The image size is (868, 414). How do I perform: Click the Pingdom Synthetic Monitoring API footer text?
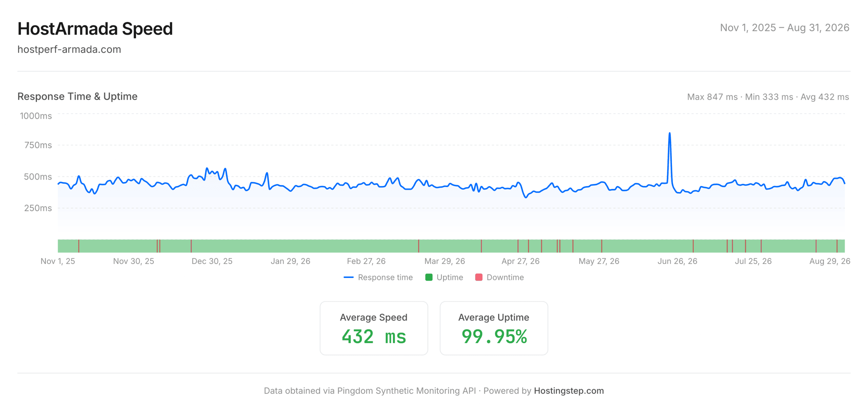(x=407, y=391)
